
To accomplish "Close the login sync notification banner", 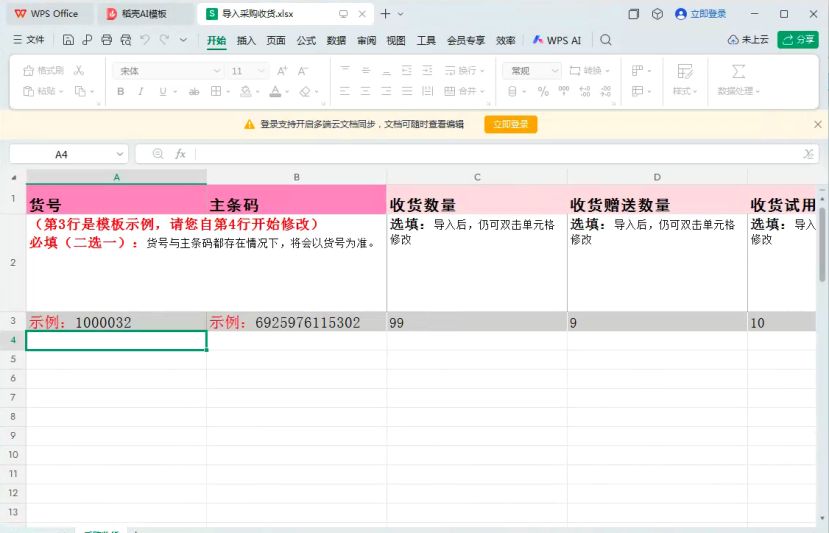I will tap(817, 124).
